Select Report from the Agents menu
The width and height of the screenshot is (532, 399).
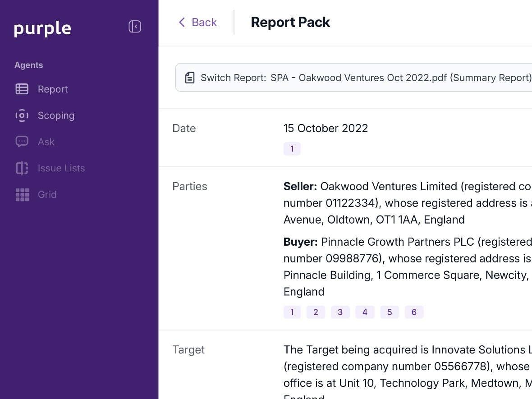(x=53, y=89)
